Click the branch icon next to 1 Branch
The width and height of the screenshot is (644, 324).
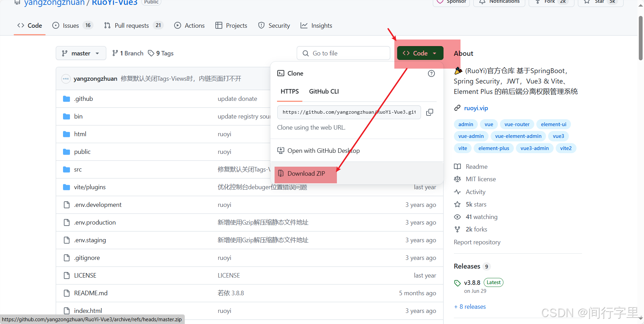115,53
